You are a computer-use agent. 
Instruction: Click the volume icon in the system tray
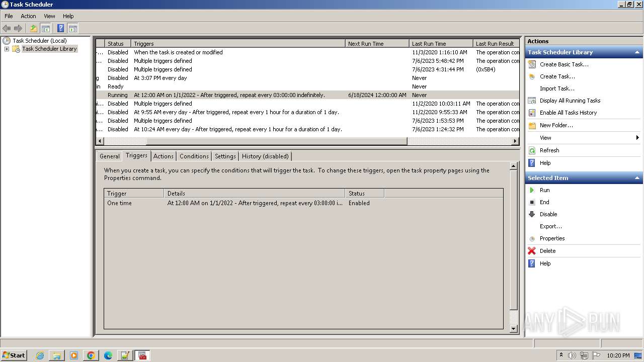(572, 355)
